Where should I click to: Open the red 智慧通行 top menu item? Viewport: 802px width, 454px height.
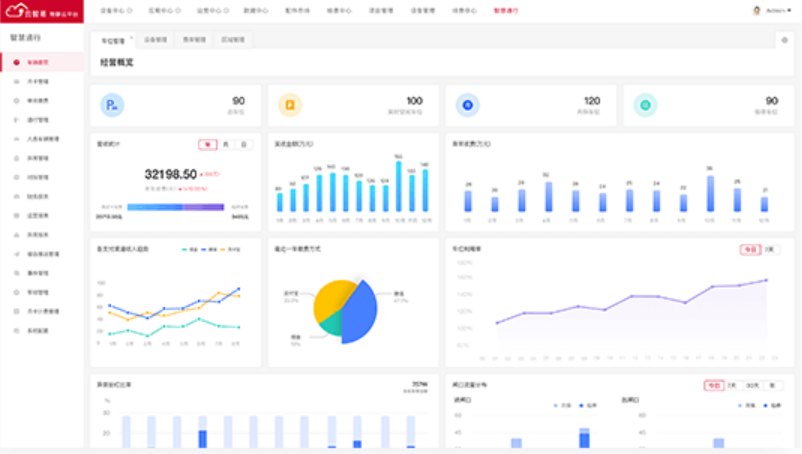(x=507, y=10)
